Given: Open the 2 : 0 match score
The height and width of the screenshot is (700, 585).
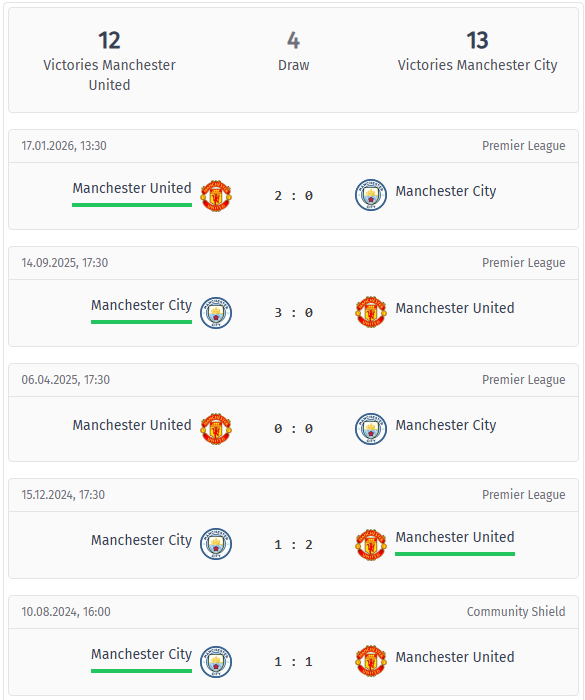Looking at the screenshot, I should [x=293, y=196].
